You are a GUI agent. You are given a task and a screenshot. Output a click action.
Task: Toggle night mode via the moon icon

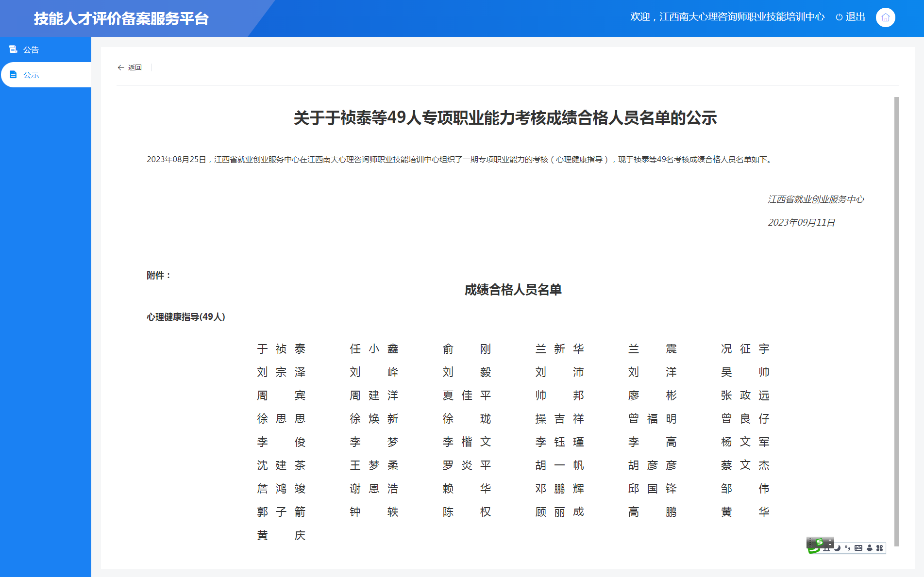837,549
